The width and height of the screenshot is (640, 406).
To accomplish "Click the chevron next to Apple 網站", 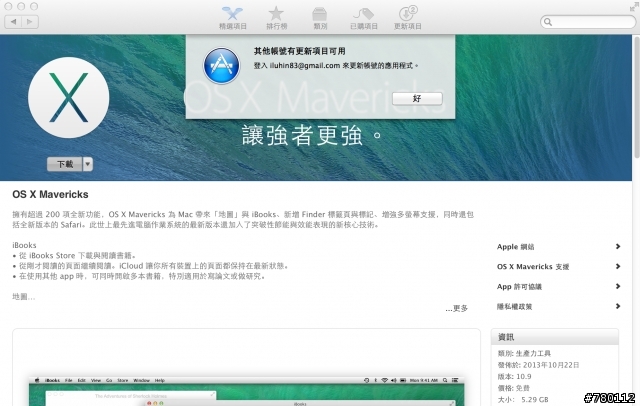I will pyautogui.click(x=618, y=246).
